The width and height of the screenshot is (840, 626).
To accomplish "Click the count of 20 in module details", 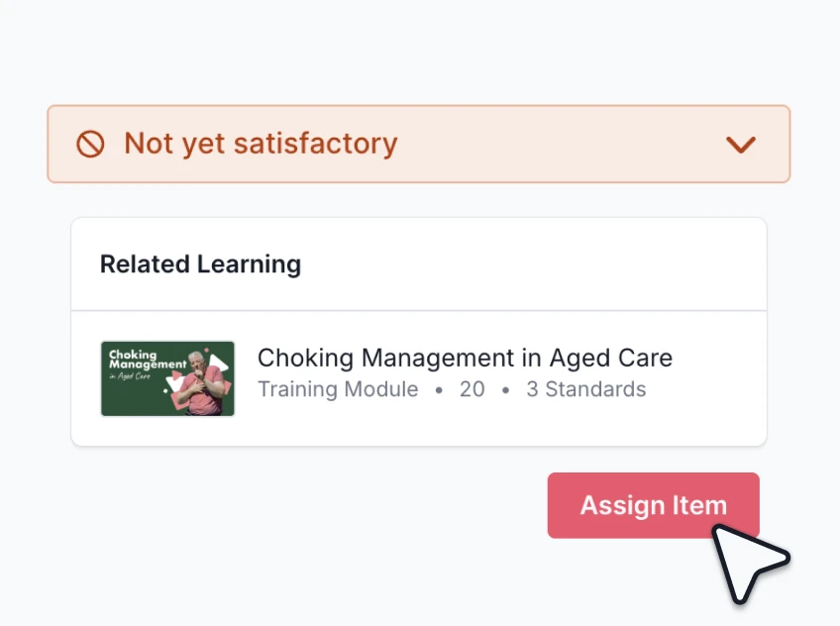I will coord(472,389).
